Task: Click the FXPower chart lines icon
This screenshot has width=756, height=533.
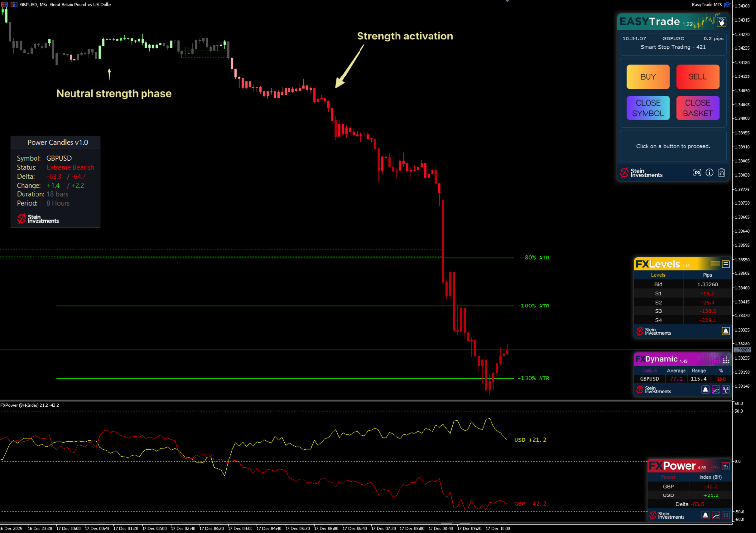Action: [x=716, y=515]
